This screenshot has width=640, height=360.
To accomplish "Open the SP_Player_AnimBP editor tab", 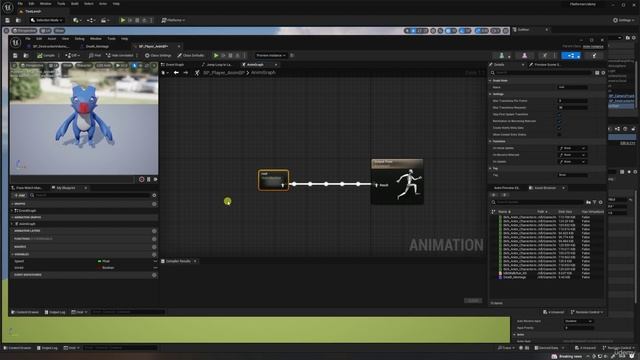I will (x=153, y=47).
